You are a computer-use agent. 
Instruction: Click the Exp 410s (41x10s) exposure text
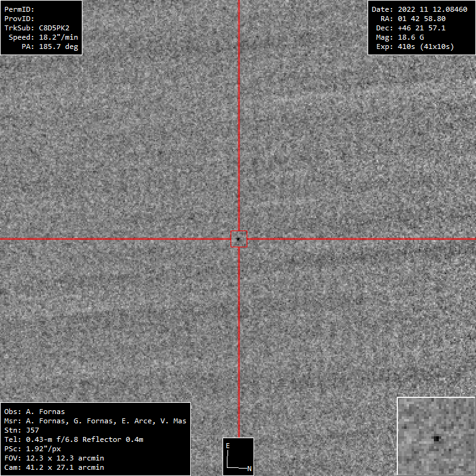pos(415,46)
